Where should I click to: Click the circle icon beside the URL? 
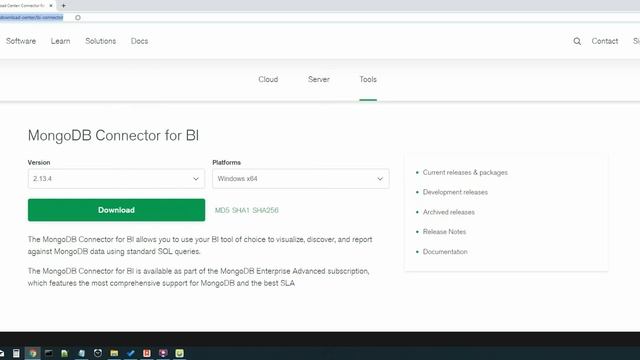tap(78, 18)
